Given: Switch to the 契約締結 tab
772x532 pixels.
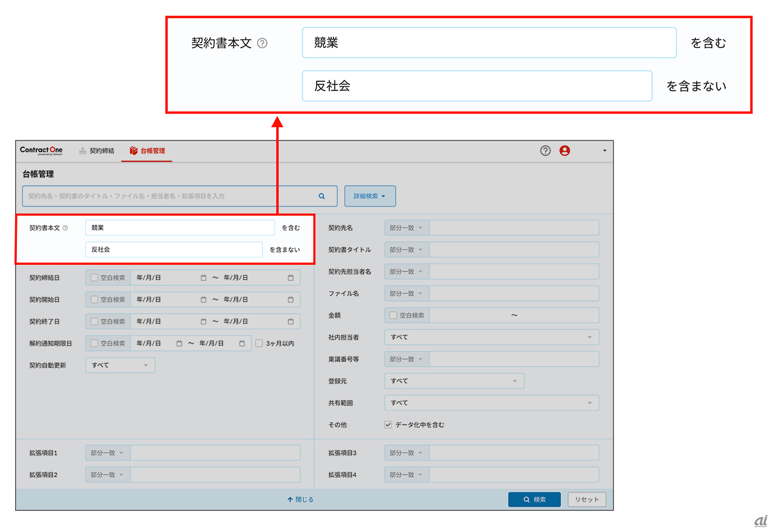Looking at the screenshot, I should [x=96, y=151].
